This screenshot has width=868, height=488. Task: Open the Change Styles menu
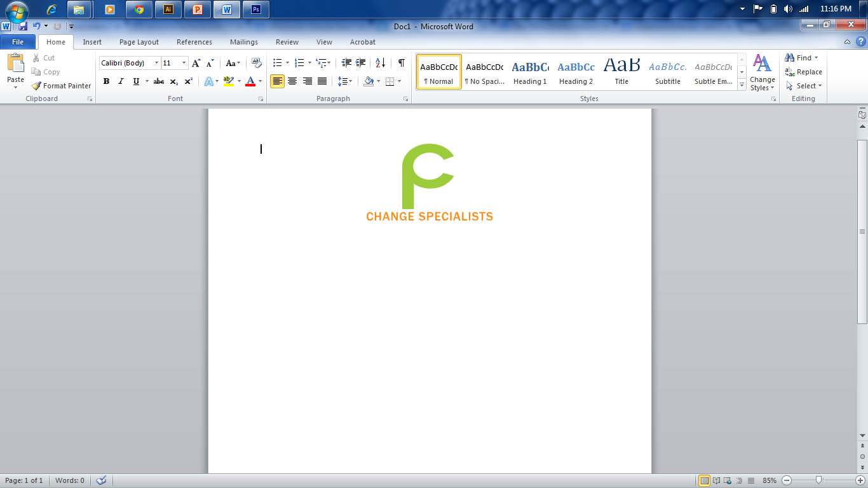pyautogui.click(x=762, y=72)
